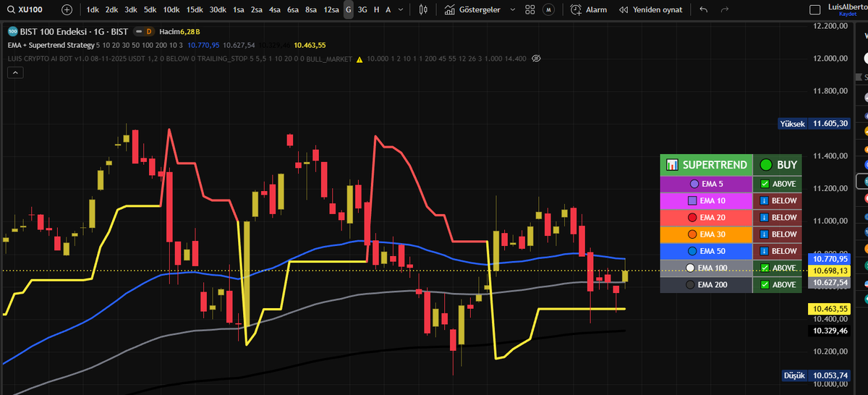Screen dimensions: 868x395
Task: Click the orange D badge
Action: click(x=149, y=32)
